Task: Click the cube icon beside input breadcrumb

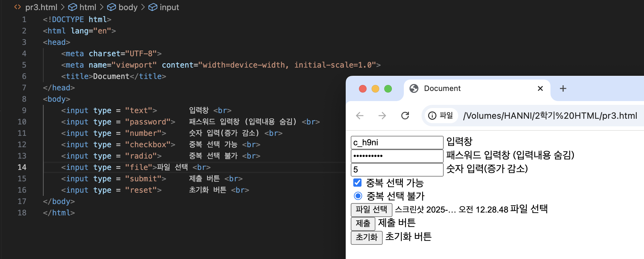Action: point(153,7)
